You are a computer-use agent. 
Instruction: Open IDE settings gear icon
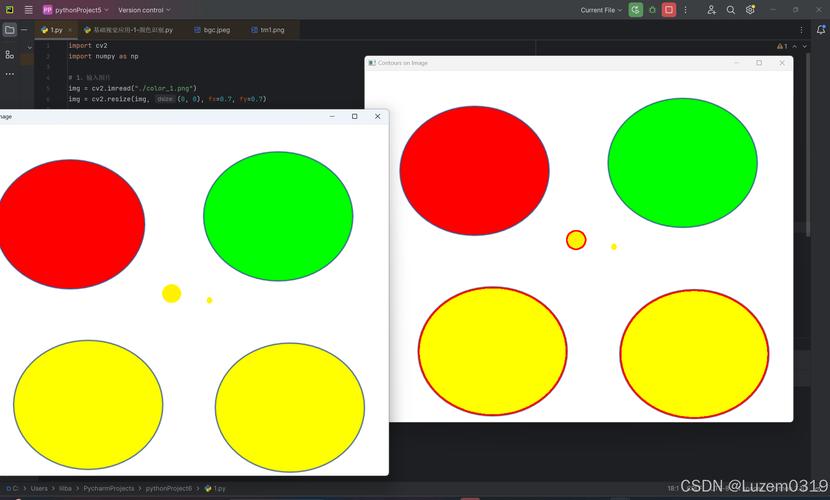click(x=750, y=10)
